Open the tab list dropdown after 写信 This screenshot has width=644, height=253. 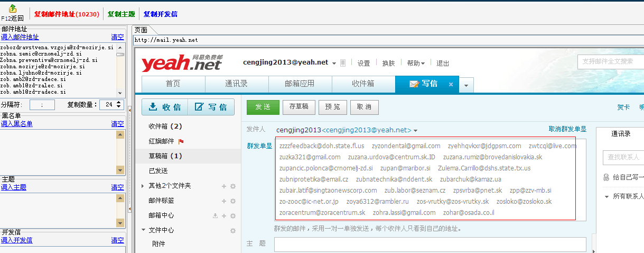(x=466, y=85)
